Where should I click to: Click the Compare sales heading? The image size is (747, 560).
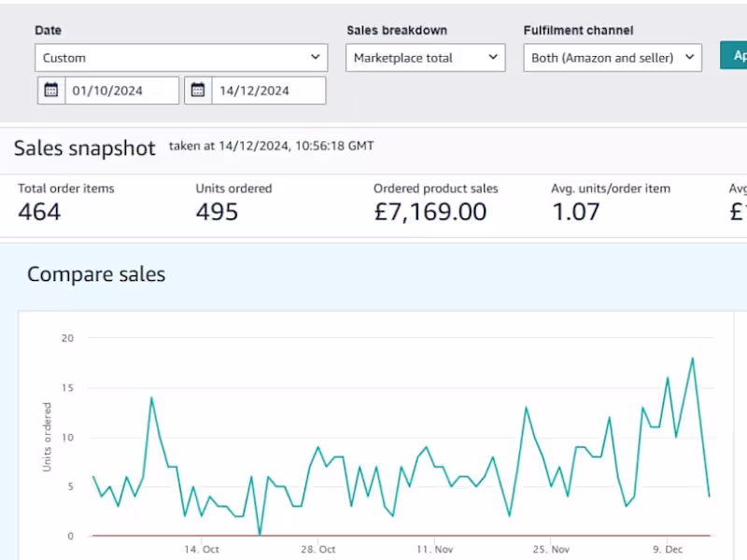tap(96, 274)
